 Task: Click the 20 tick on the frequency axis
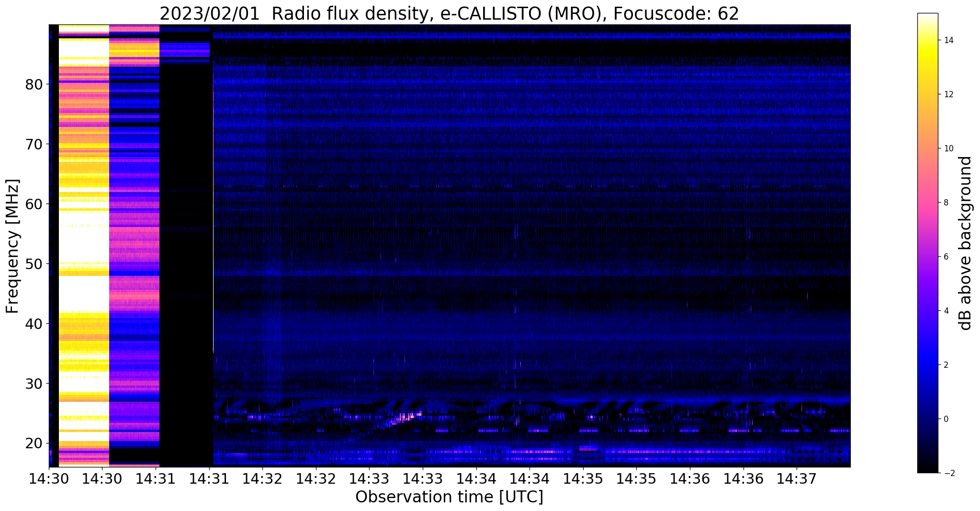pos(34,443)
